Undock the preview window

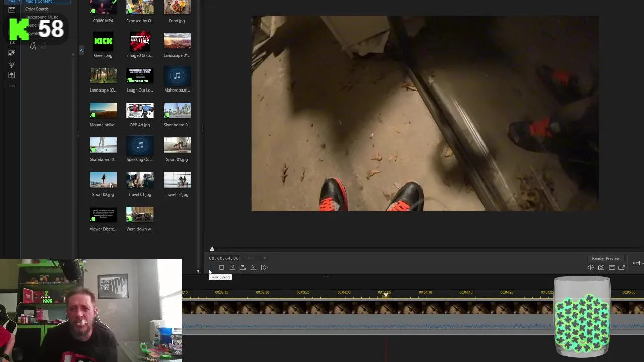[622, 267]
